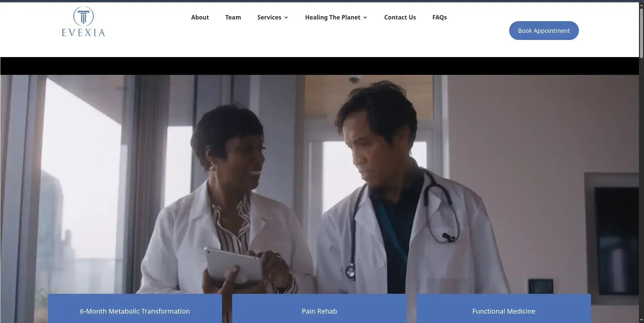644x323 pixels.
Task: Choose the Functional Medicine card
Action: tap(504, 311)
